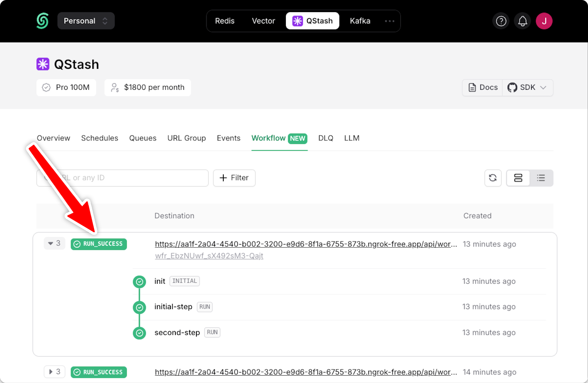This screenshot has height=383, width=588.
Task: Go to the Queues tab
Action: tap(143, 138)
